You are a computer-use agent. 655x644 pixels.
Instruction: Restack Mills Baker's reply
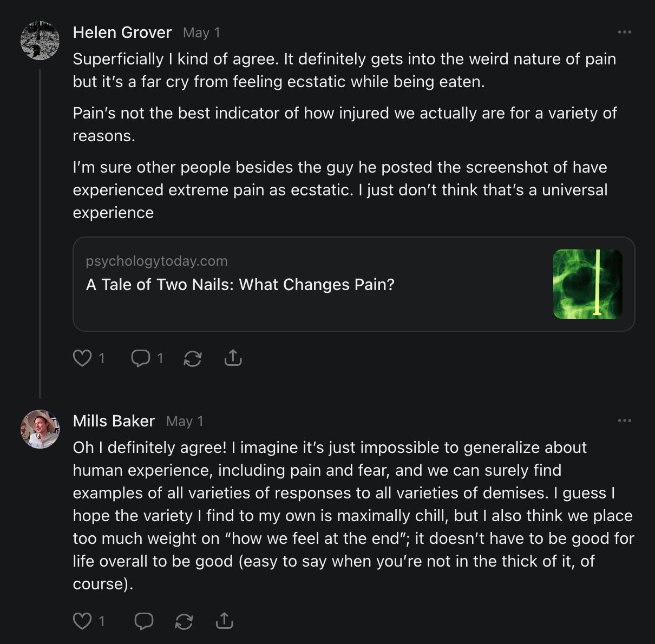[x=184, y=621]
